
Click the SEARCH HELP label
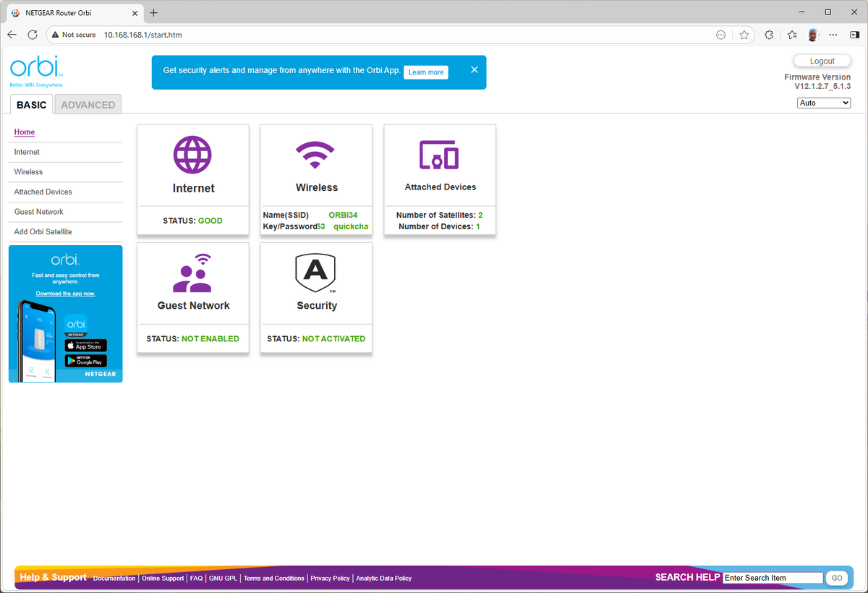[x=687, y=577]
